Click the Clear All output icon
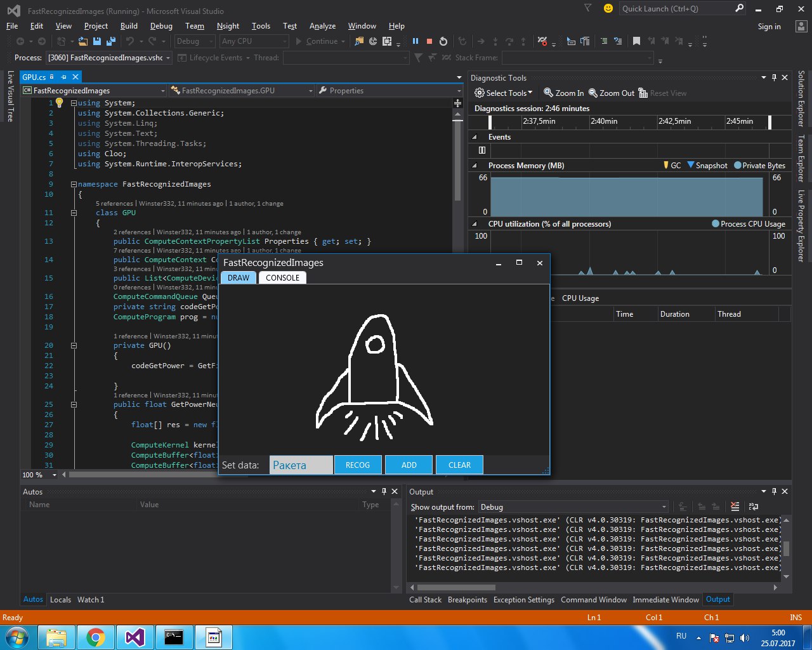 coord(735,507)
